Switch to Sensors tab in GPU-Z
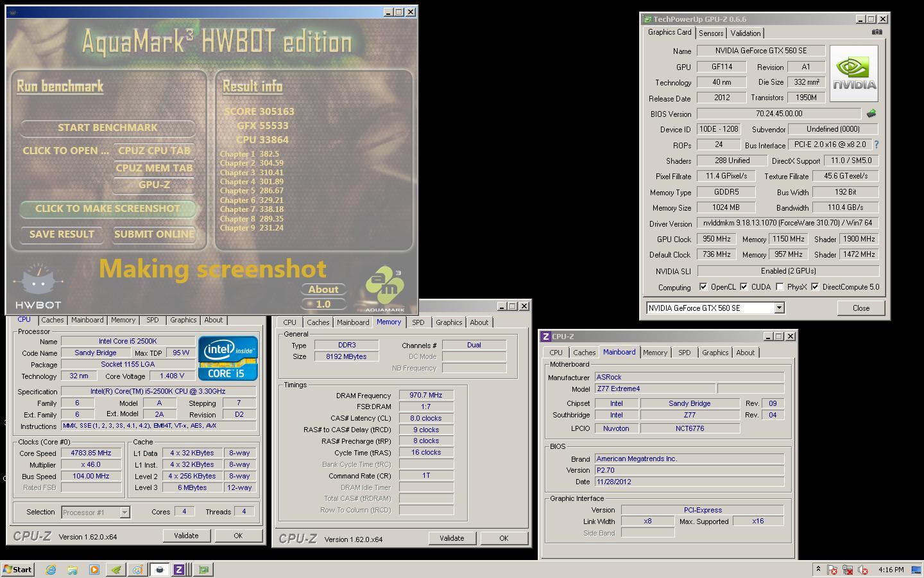Screen dimensions: 924x578 [711, 33]
